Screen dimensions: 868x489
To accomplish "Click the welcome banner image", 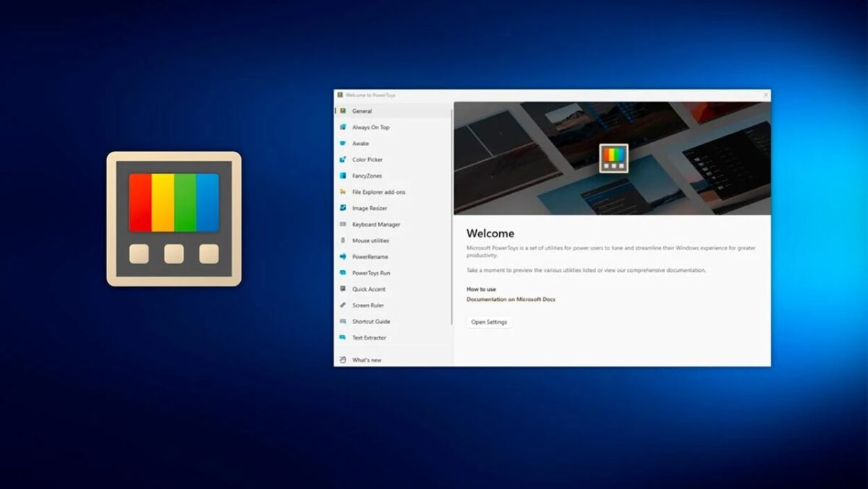I will tap(613, 158).
